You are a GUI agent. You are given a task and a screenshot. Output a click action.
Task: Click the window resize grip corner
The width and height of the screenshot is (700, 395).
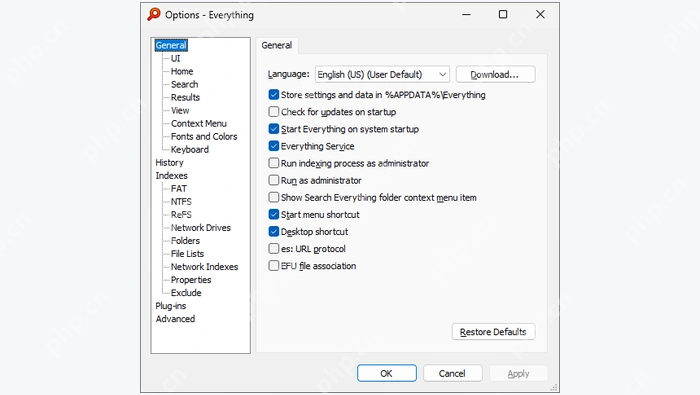[554, 387]
